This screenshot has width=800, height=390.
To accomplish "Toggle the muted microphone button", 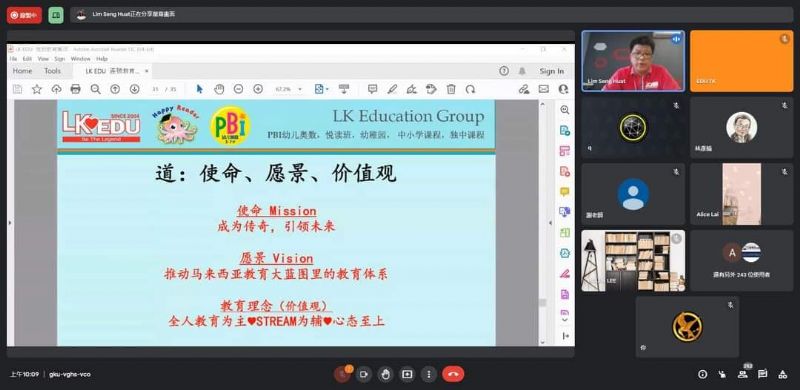I will click(x=342, y=374).
